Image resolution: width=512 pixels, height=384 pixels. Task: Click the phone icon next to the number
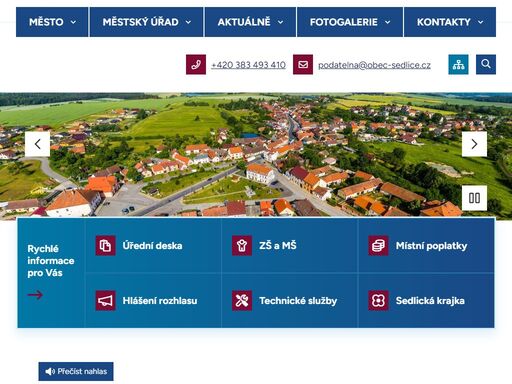196,64
